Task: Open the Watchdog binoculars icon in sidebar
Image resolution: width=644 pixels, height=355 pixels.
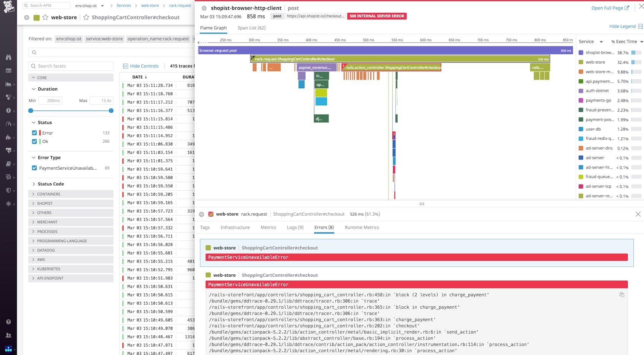Action: [x=8, y=57]
